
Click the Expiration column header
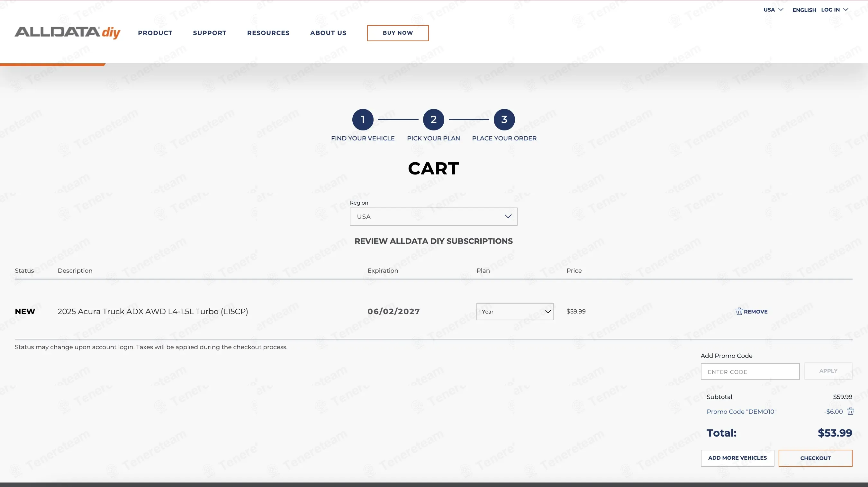point(383,270)
